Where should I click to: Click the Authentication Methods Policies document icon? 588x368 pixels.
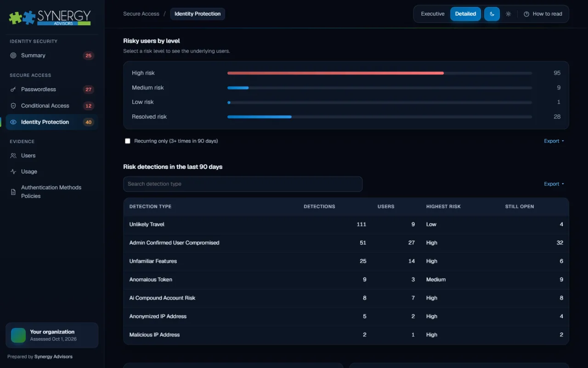tap(13, 192)
